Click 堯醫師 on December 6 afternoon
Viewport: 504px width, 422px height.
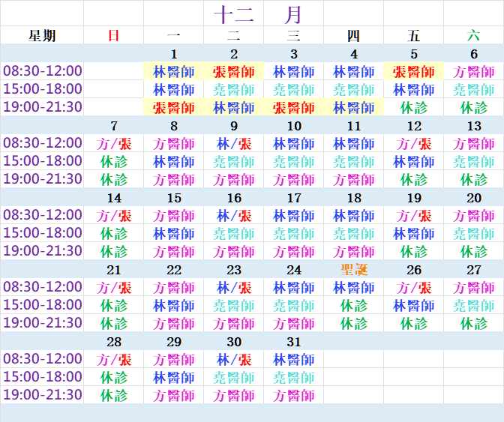473,89
